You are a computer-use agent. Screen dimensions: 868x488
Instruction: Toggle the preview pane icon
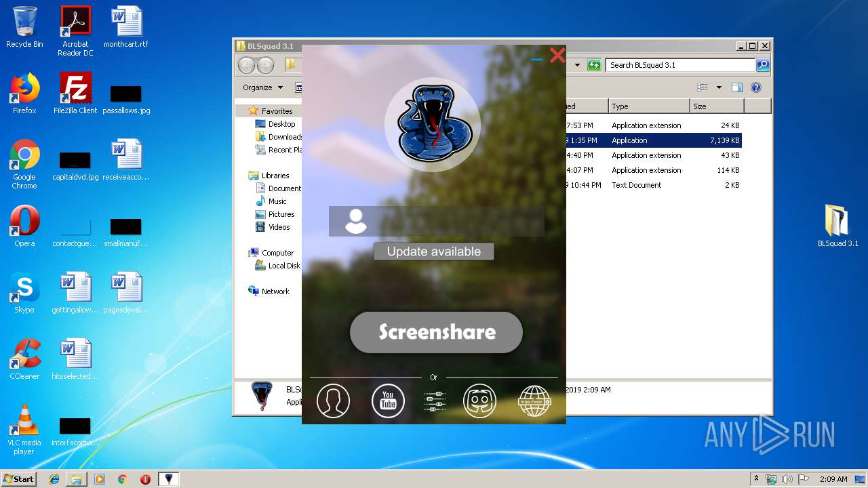pos(737,87)
